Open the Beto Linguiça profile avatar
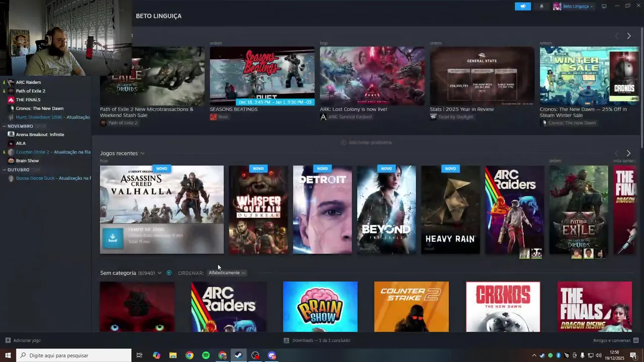This screenshot has width=644, height=362. coord(557,7)
